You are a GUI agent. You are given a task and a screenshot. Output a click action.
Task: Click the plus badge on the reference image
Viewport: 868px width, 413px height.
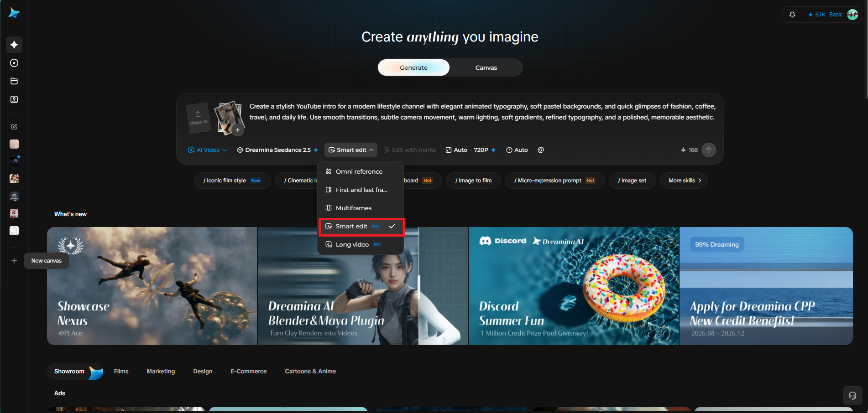point(238,130)
